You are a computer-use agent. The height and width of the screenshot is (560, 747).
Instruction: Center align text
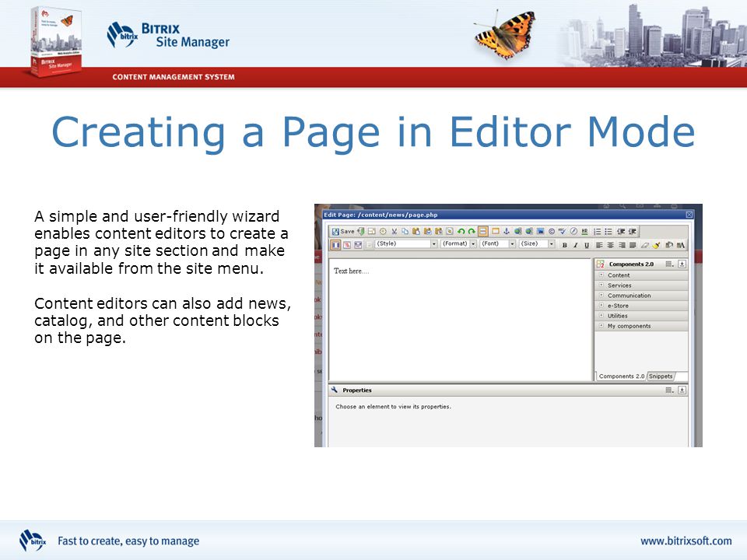[610, 245]
